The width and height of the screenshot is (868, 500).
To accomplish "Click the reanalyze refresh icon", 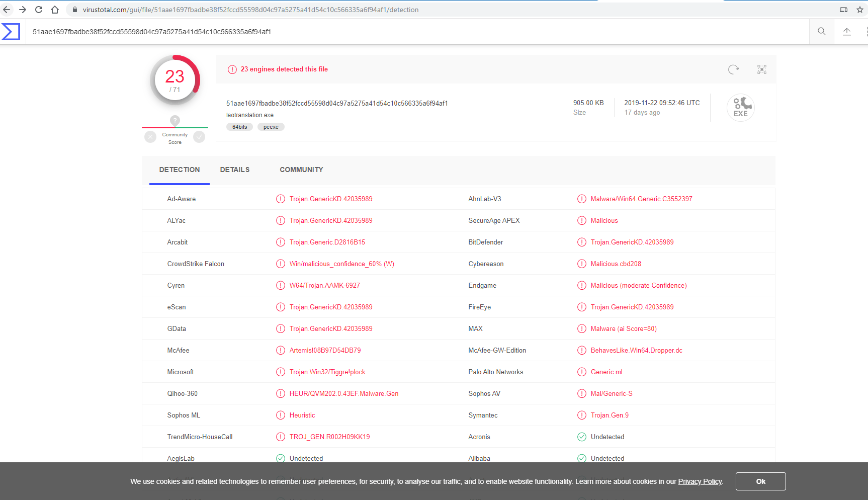I will point(734,69).
